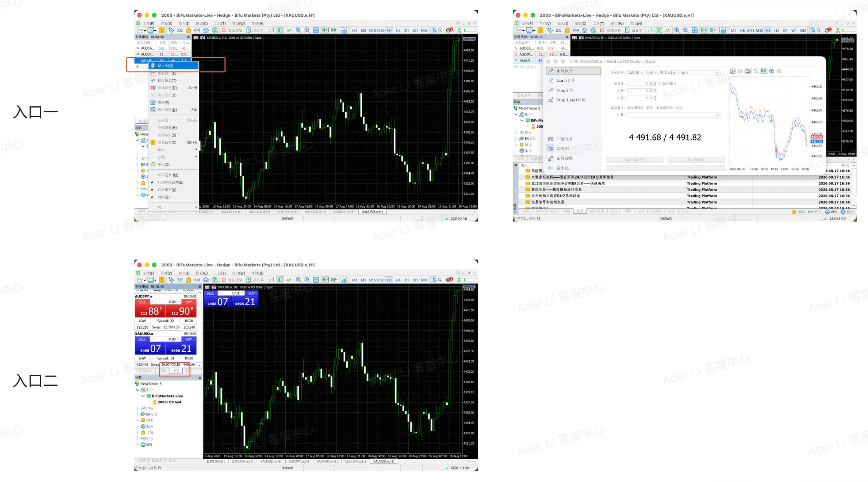Behind the order dialog, select the candlestick chart toolbar icon
868x482 pixels.
coord(659,30)
